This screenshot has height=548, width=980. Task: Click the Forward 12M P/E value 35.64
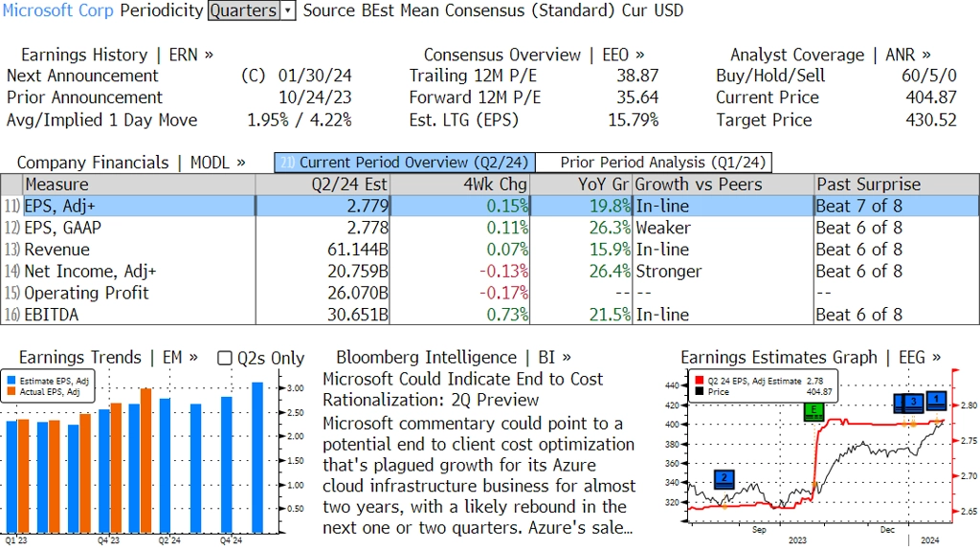637,98
